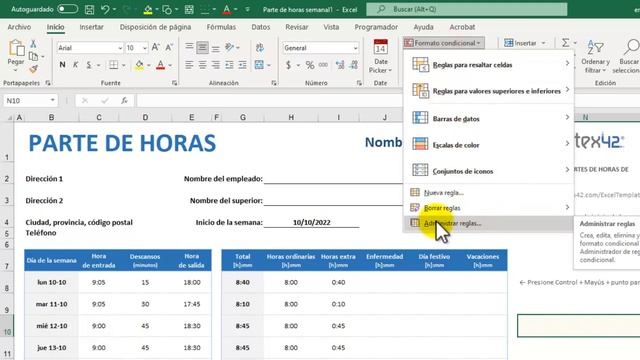Open the Programador tab

point(376,27)
